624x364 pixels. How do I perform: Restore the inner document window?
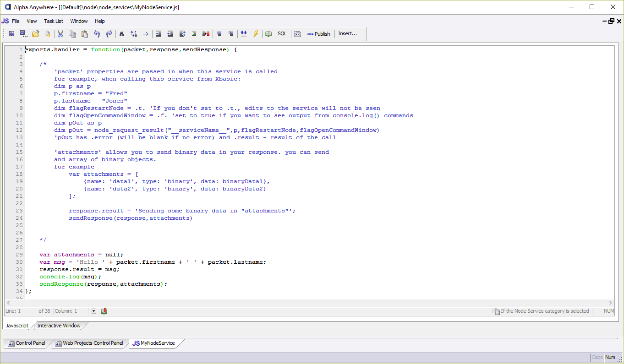tap(611, 21)
